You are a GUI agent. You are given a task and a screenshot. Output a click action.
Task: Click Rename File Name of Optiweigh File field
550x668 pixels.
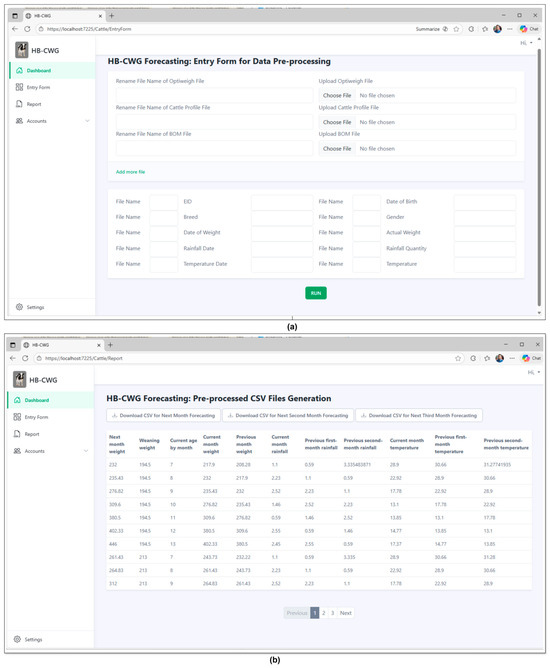coord(214,95)
